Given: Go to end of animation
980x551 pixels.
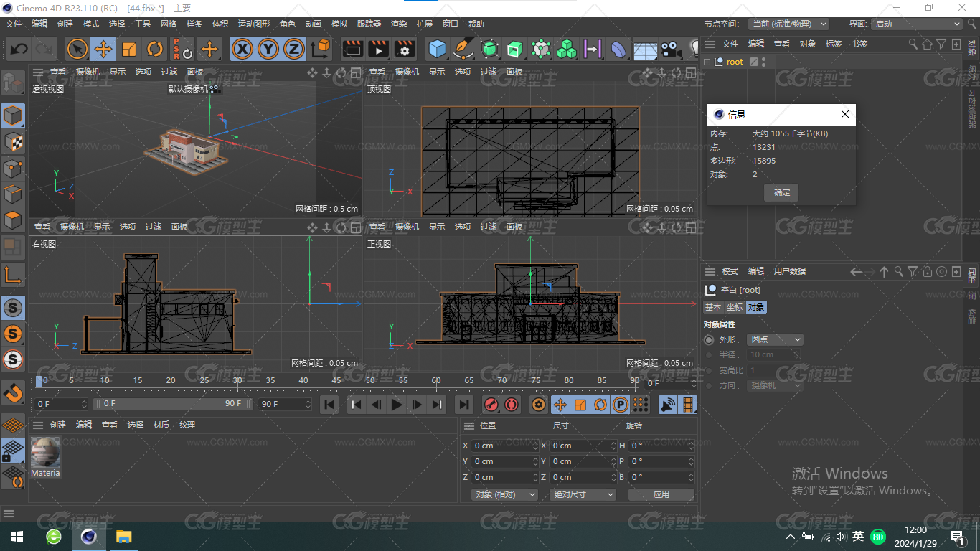Looking at the screenshot, I should point(464,405).
